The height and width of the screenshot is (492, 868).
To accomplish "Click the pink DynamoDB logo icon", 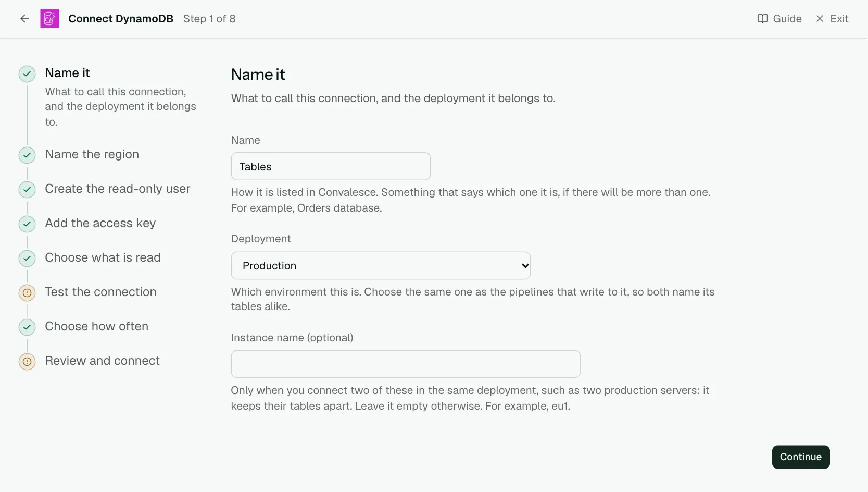I will pyautogui.click(x=49, y=19).
